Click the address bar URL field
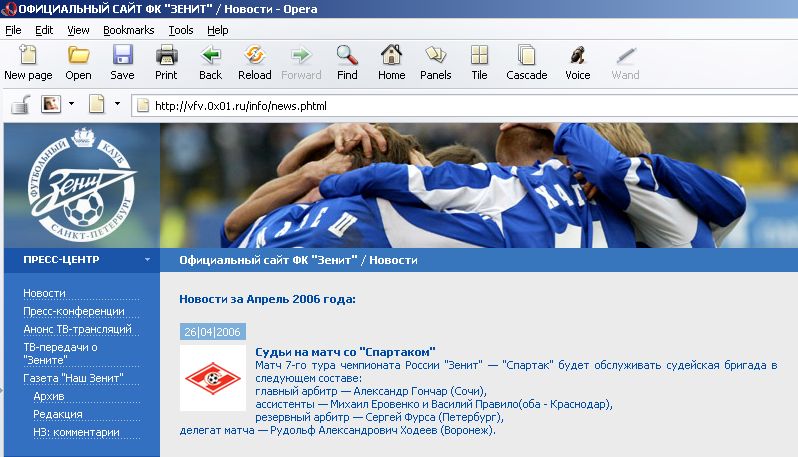The height and width of the screenshot is (457, 798). [450, 105]
